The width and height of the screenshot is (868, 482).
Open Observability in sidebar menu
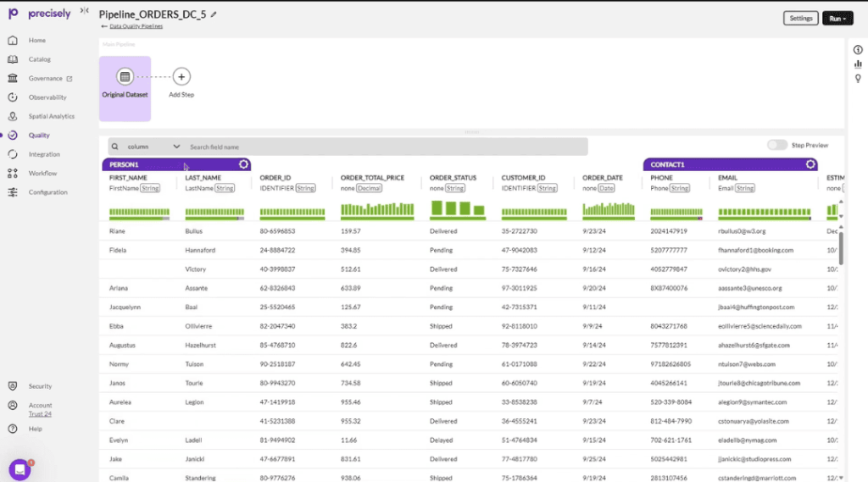pos(47,97)
